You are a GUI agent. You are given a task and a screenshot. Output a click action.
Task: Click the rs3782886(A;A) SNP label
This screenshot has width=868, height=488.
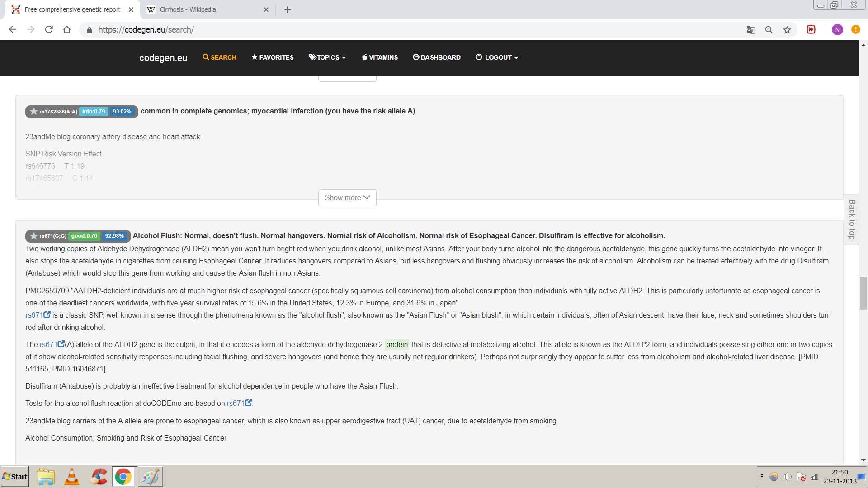point(58,112)
